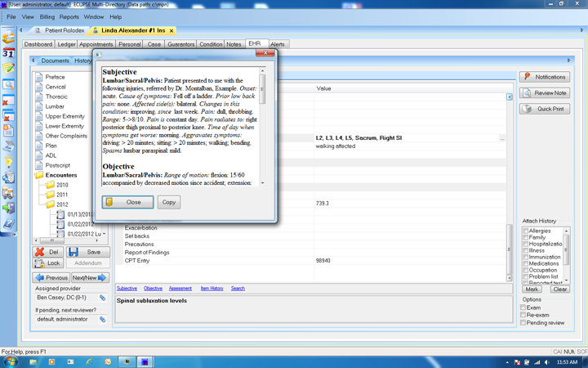588x368 pixels.
Task: Click the Quick Print button
Action: (x=545, y=109)
